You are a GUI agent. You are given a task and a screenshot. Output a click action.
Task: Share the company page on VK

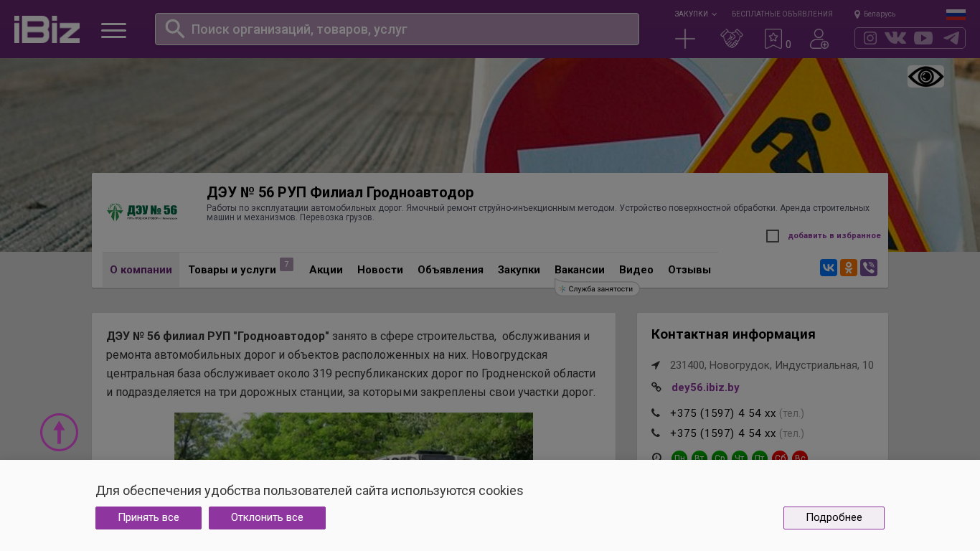click(x=829, y=268)
